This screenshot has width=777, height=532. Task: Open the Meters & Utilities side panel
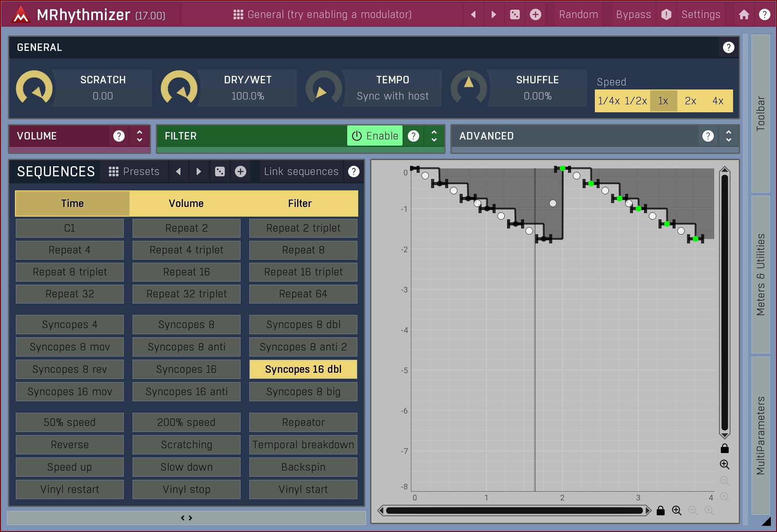coord(760,275)
